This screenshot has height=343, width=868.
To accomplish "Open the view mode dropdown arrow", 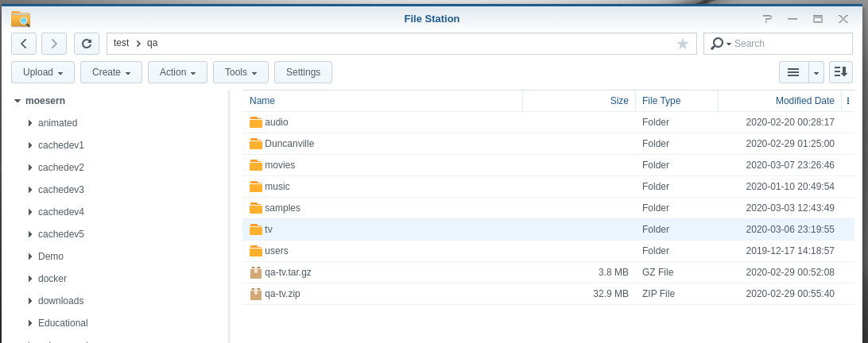I will coord(816,72).
